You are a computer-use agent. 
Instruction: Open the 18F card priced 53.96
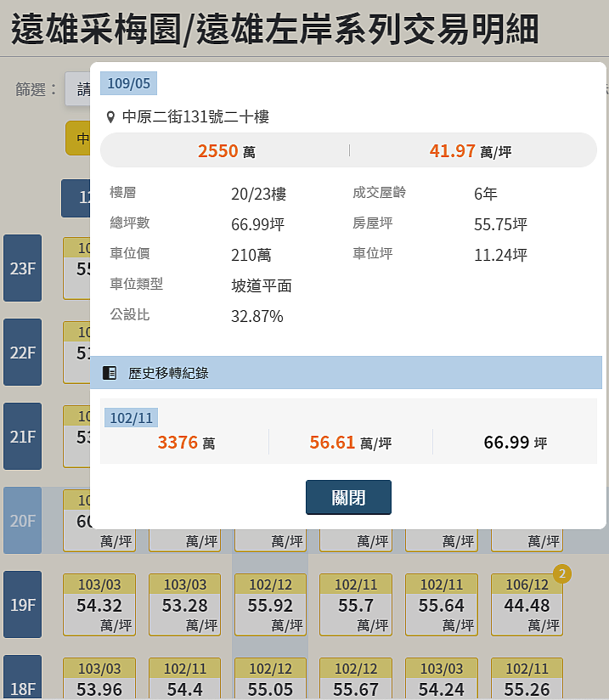99,679
